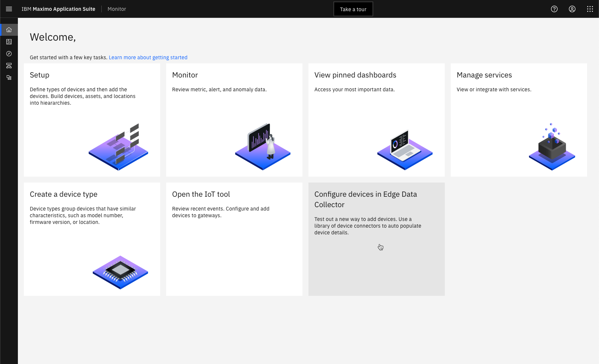Image resolution: width=599 pixels, height=364 pixels.
Task: Click 'View or integrate with services.' text
Action: pos(494,89)
